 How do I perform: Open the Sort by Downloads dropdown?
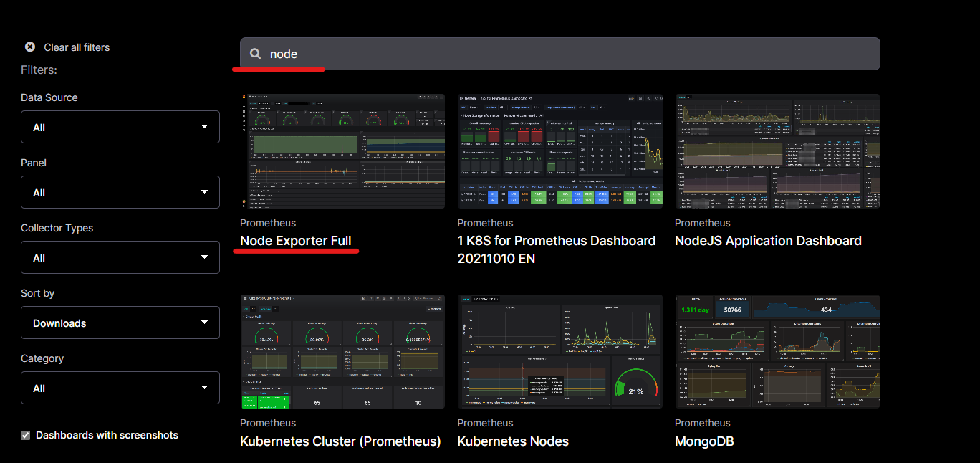120,323
